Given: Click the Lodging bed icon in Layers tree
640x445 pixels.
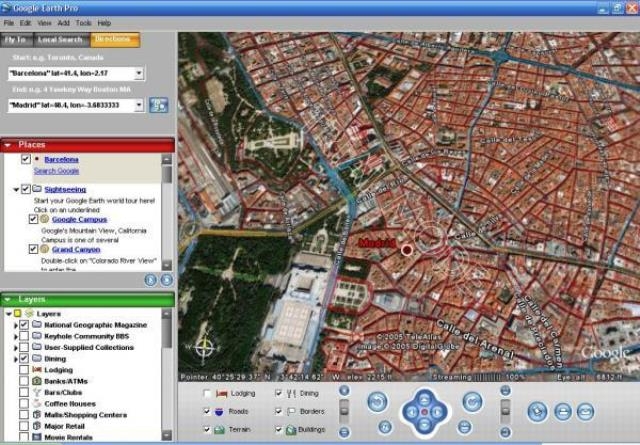Looking at the screenshot, I should click(x=37, y=369).
